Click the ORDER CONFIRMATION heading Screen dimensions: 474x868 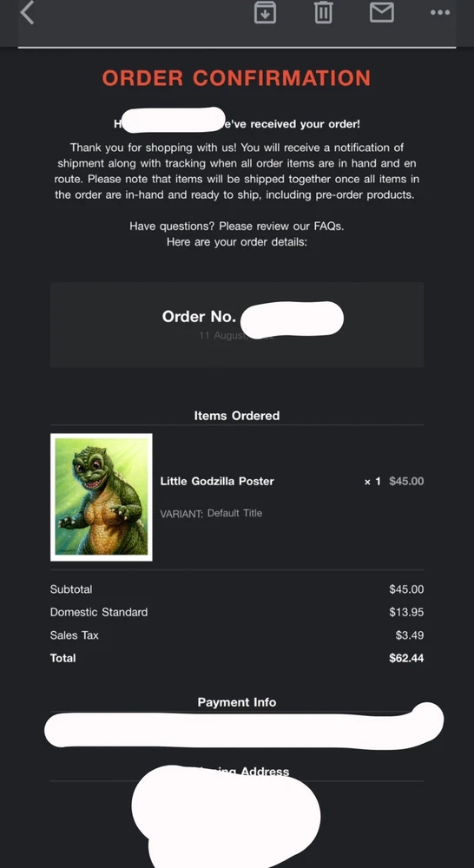[x=236, y=78]
